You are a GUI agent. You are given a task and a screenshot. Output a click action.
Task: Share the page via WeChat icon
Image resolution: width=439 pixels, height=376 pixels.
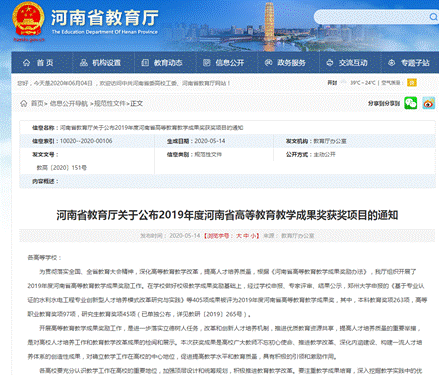point(411,103)
